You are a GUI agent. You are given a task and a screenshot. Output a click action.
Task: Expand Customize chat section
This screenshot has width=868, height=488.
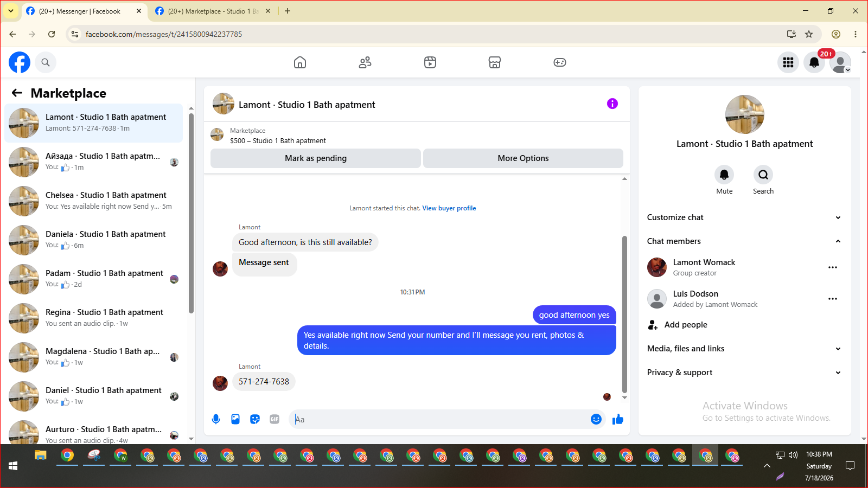[x=744, y=217]
